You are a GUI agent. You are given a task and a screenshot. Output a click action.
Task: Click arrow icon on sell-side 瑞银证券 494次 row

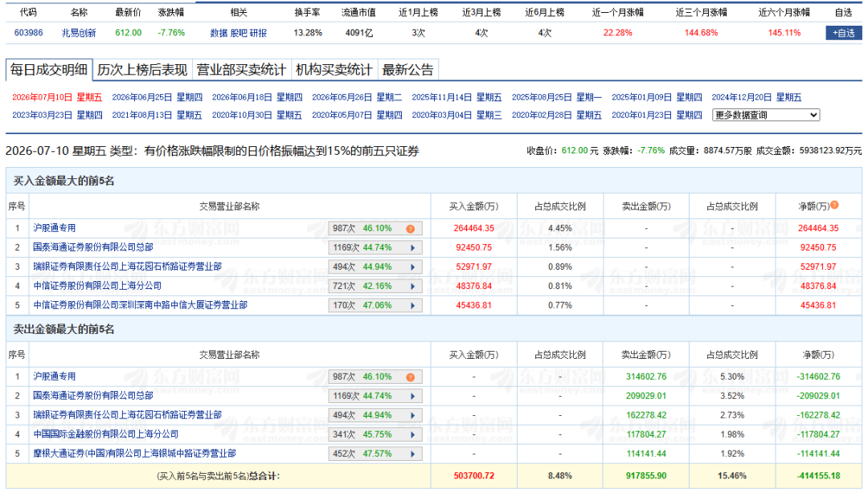pos(412,416)
